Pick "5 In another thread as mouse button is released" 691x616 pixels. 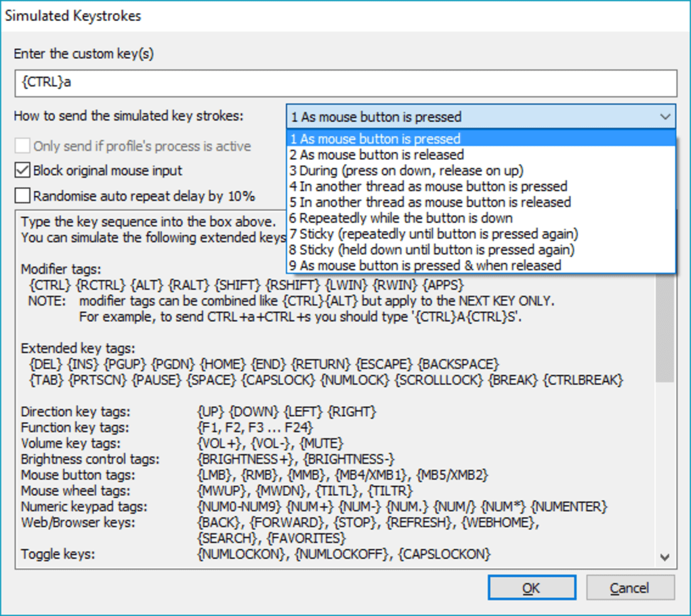click(x=408, y=201)
